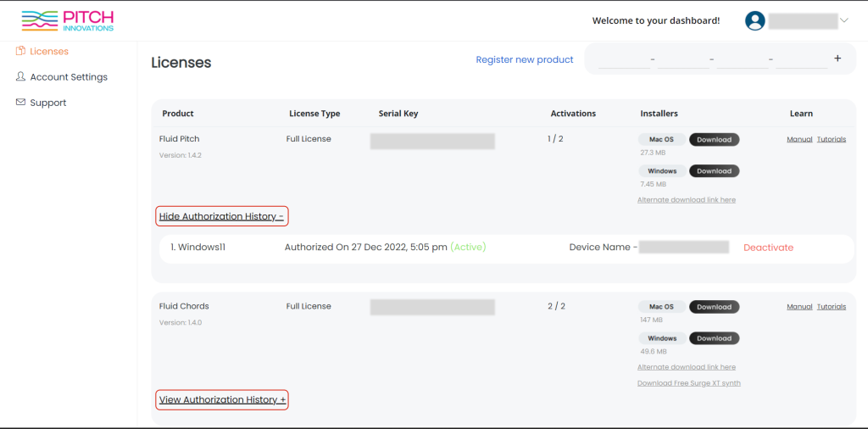
Task: Download Fluid Chords Windows installer
Action: (714, 338)
